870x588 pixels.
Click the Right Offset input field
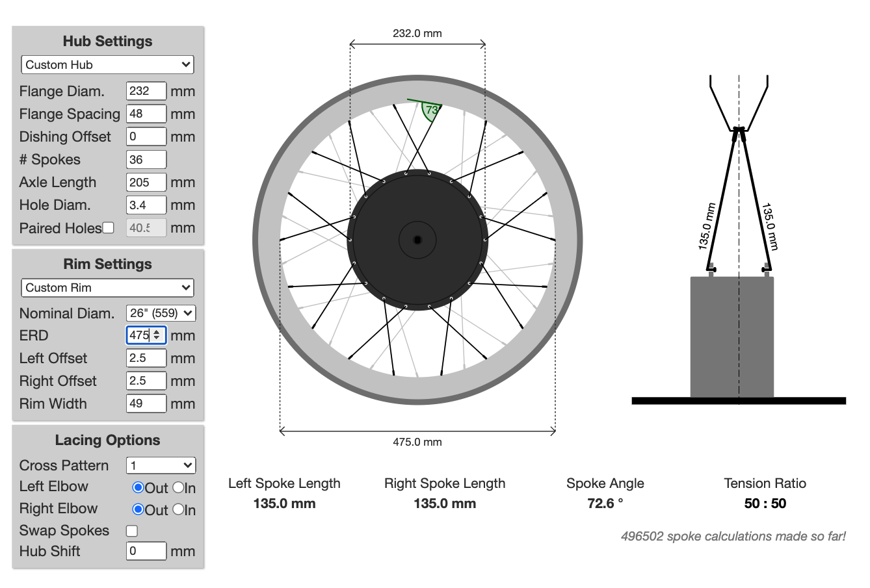[x=146, y=381]
